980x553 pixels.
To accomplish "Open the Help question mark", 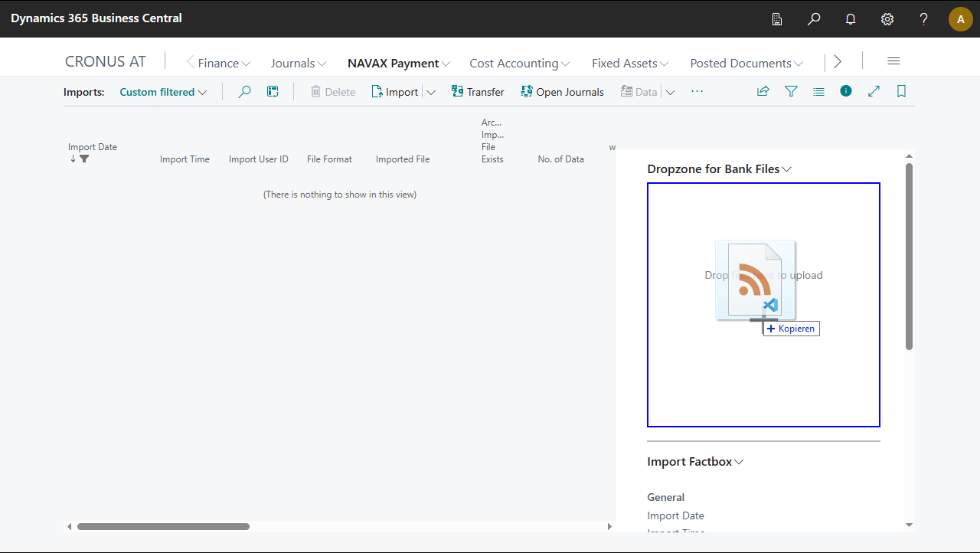I will tap(924, 19).
